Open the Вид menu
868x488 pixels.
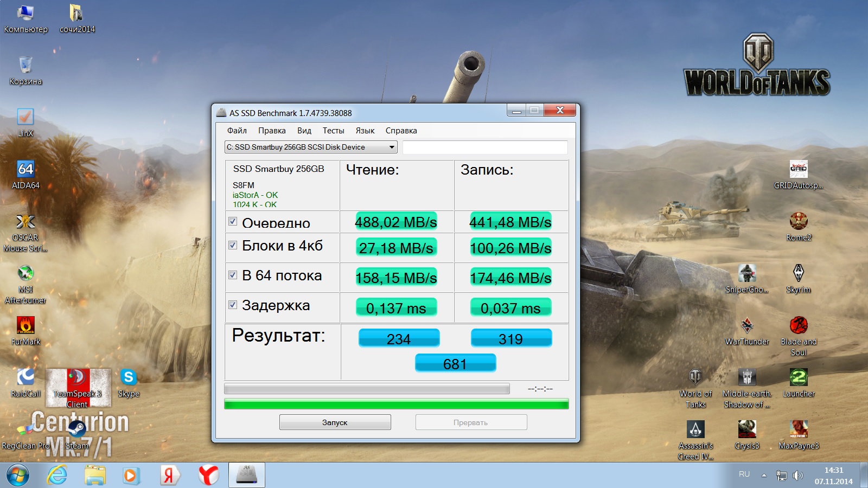304,131
